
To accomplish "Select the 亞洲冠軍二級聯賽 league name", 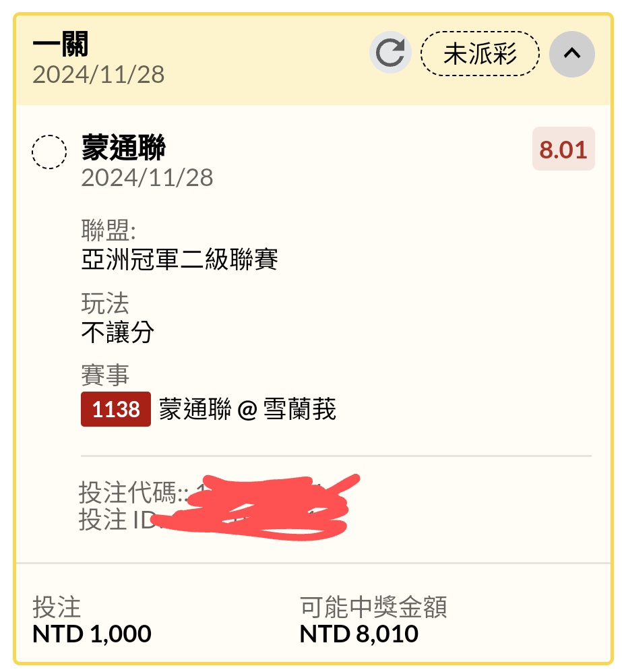I will pos(179,259).
